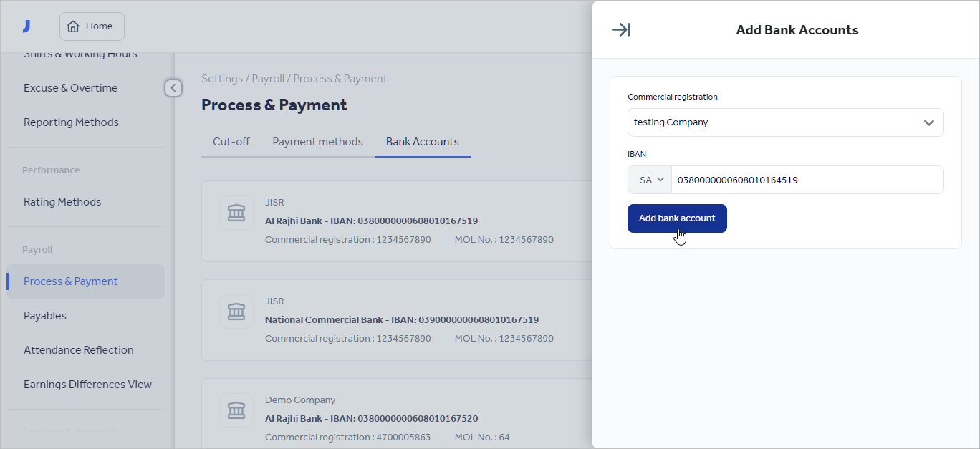This screenshot has width=980, height=449.
Task: Open Payables from the sidebar
Action: point(44,315)
